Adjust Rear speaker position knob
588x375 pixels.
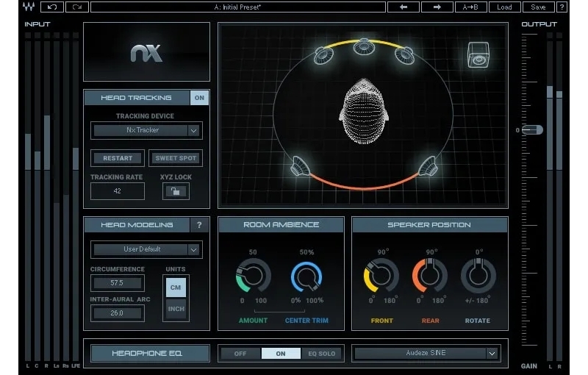tap(430, 275)
